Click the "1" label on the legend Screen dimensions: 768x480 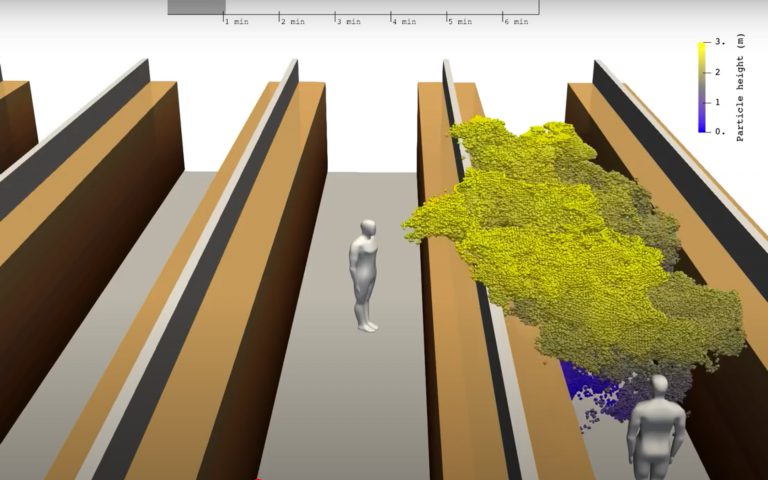(x=718, y=102)
